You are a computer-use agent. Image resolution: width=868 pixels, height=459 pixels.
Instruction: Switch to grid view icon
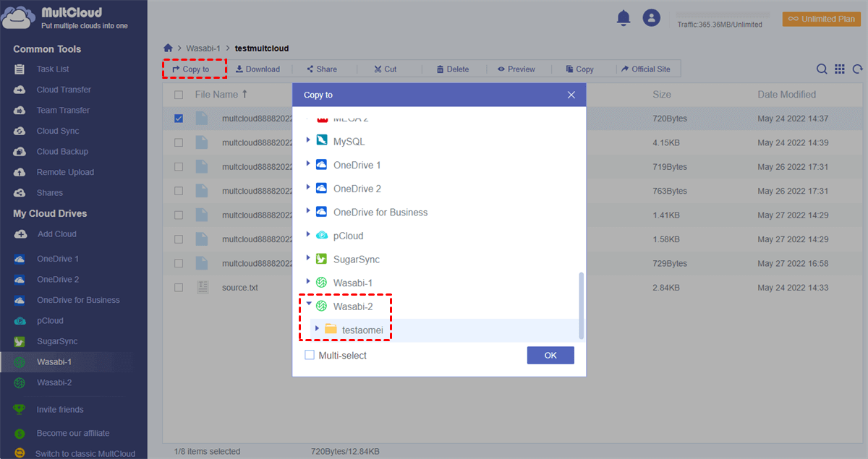point(840,69)
